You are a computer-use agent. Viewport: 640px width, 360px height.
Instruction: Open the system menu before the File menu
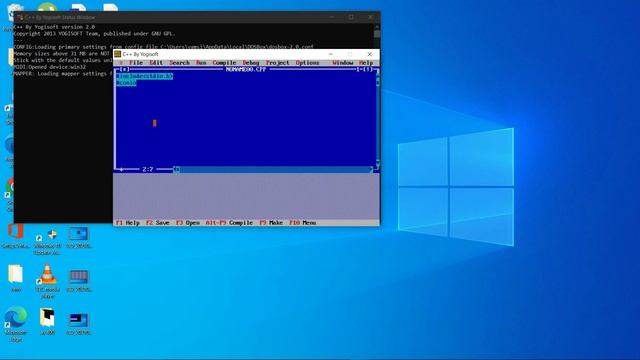[121, 63]
